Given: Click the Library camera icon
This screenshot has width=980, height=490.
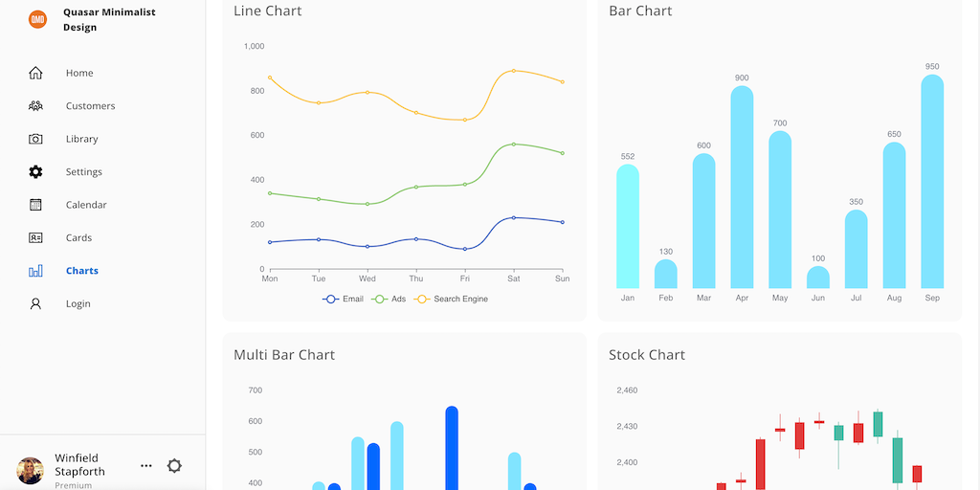Looking at the screenshot, I should pos(35,139).
